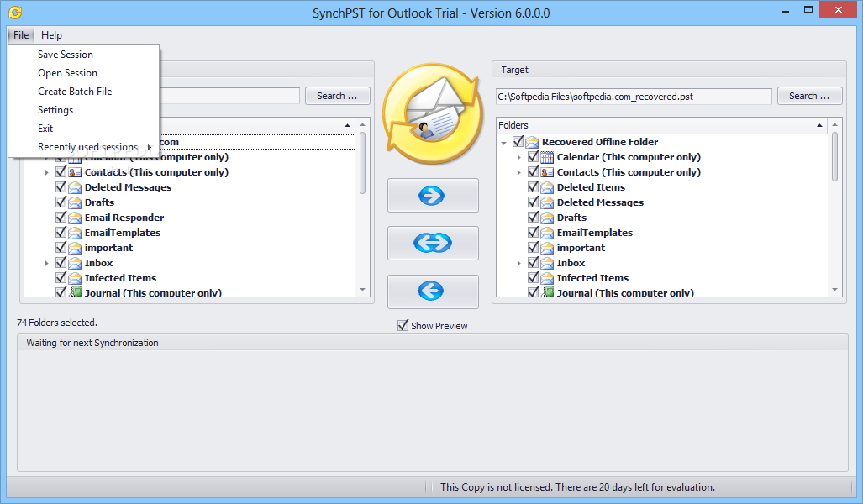Uncheck target Inbox checkbox
The height and width of the screenshot is (504, 863).
pos(533,262)
